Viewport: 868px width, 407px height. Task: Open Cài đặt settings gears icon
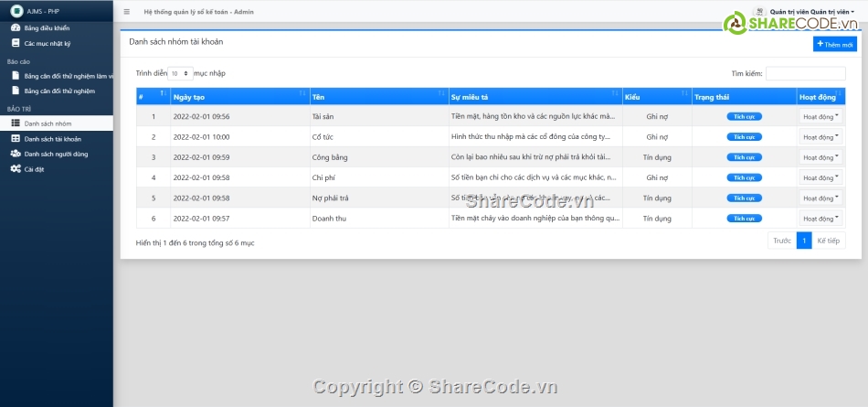[x=16, y=169]
